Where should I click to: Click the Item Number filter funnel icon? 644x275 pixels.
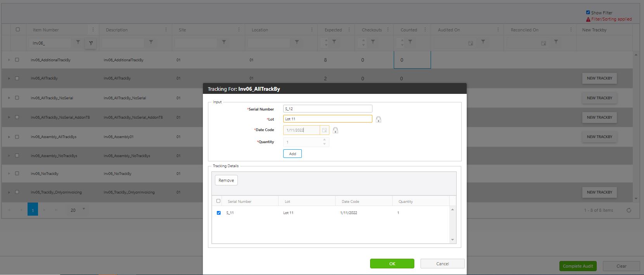point(78,42)
